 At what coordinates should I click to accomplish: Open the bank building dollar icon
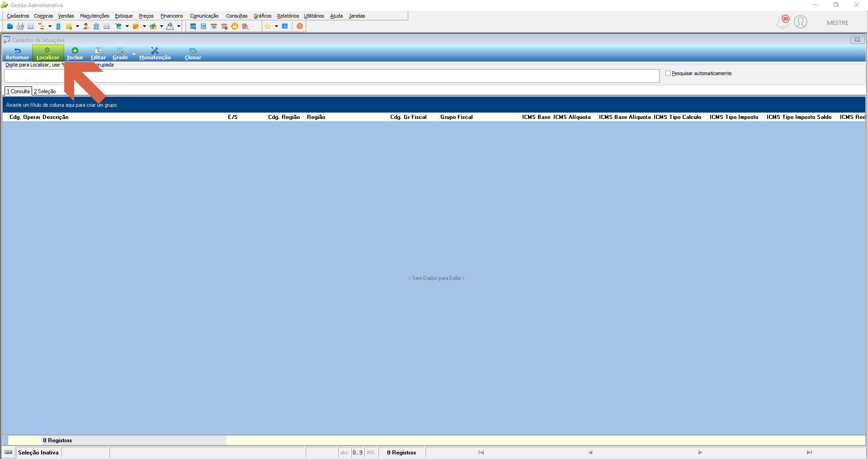tap(96, 26)
